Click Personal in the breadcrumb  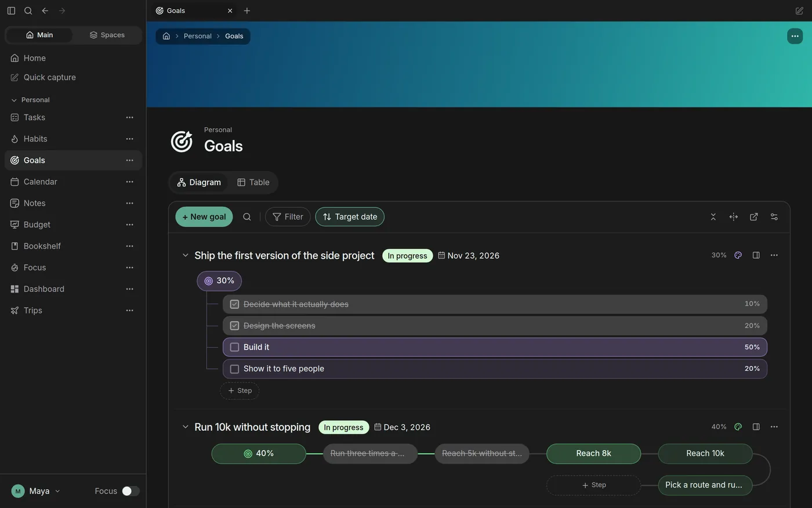point(198,36)
